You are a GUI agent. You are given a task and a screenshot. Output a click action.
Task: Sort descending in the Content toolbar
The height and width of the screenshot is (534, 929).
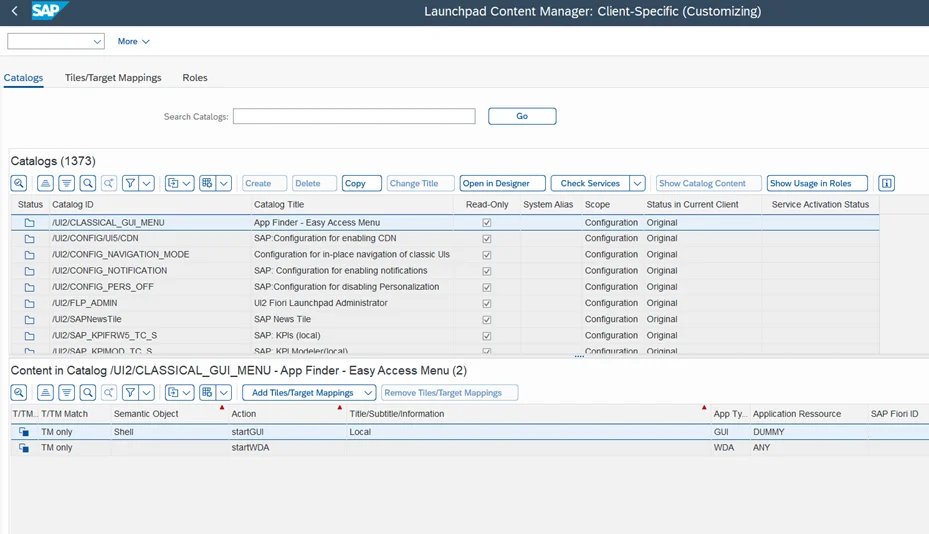[67, 392]
